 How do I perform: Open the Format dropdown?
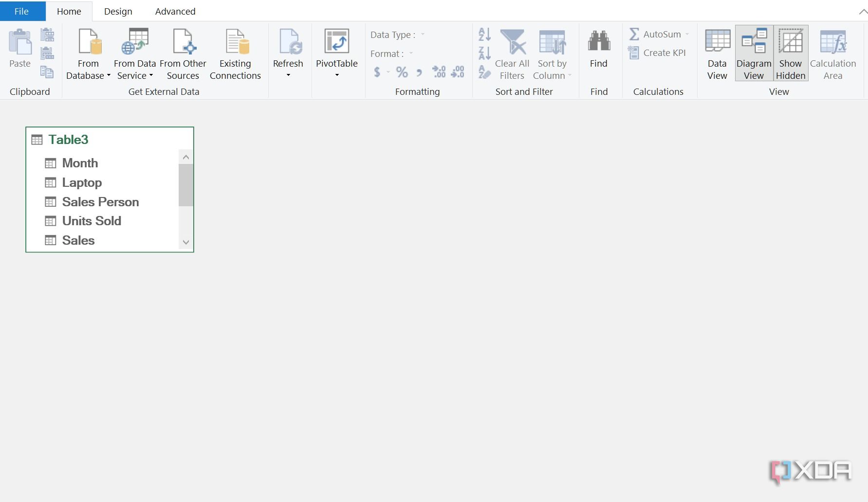[x=410, y=54]
